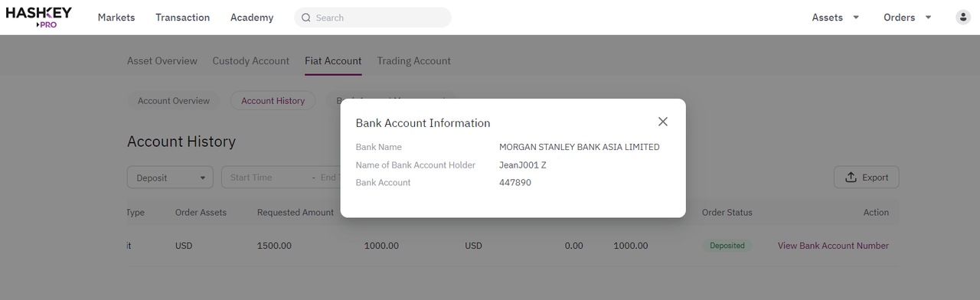980x300 pixels.
Task: Expand the Assets dropdown arrow
Action: (856, 18)
